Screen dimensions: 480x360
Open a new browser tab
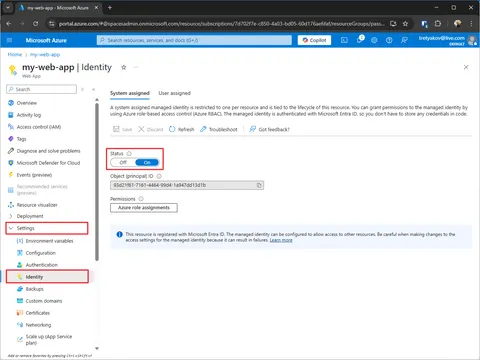point(110,7)
